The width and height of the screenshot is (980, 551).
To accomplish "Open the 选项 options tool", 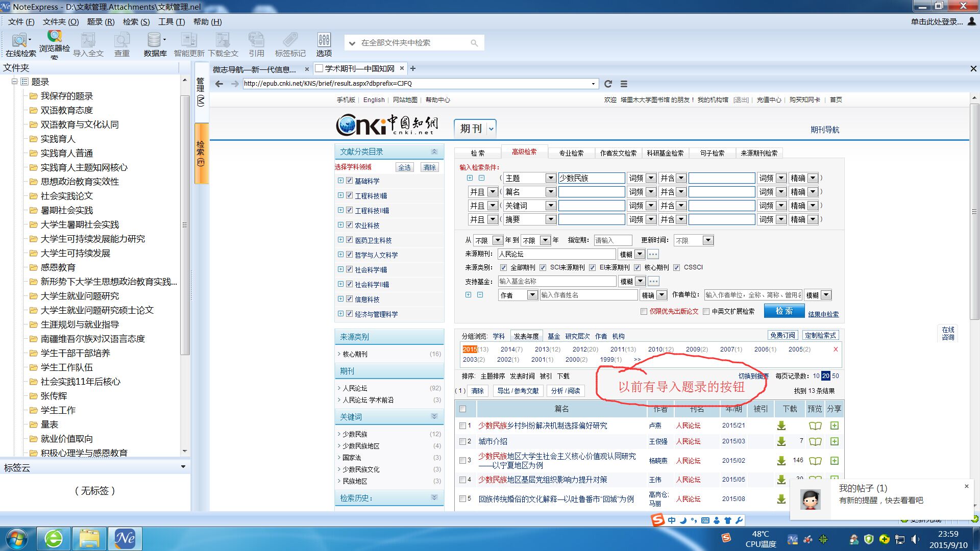I will pyautogui.click(x=324, y=44).
